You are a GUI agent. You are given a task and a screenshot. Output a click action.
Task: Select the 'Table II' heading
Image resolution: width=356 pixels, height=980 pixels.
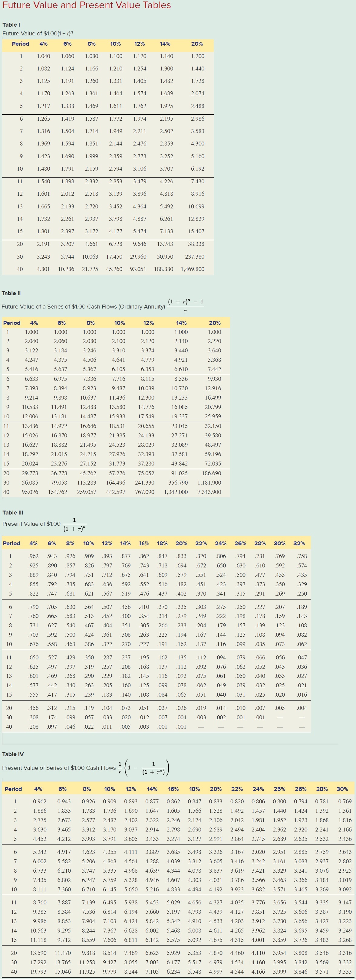pos(11,293)
